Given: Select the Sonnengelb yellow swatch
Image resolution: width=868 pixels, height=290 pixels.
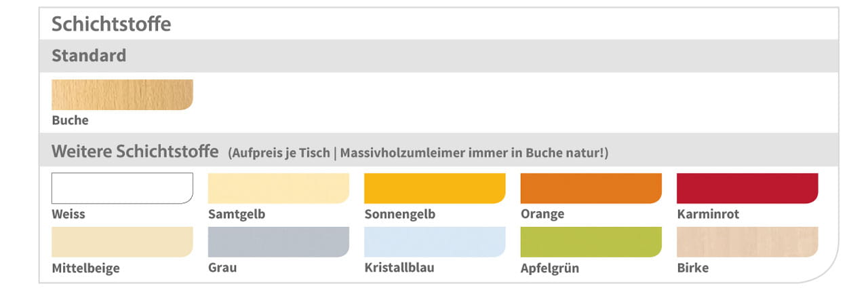Looking at the screenshot, I should tap(435, 188).
